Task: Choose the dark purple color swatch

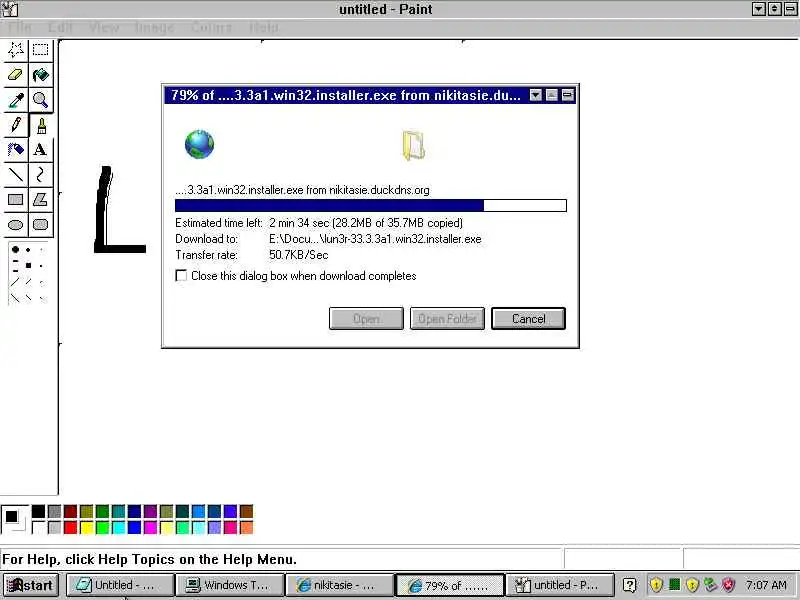Action: [151, 511]
